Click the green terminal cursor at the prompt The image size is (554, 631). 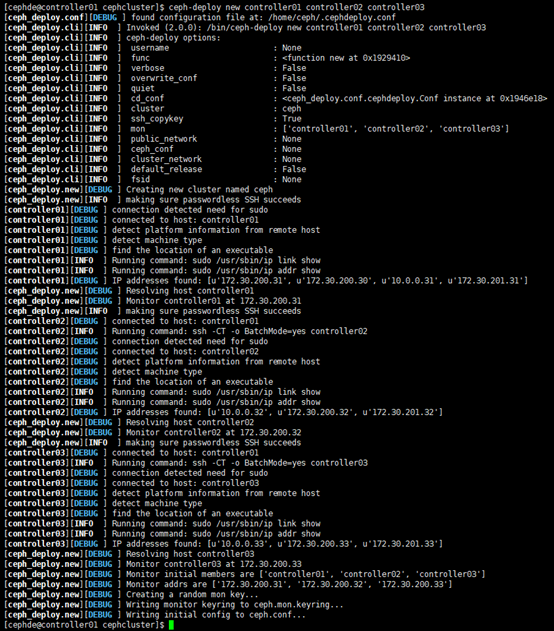[171, 625]
